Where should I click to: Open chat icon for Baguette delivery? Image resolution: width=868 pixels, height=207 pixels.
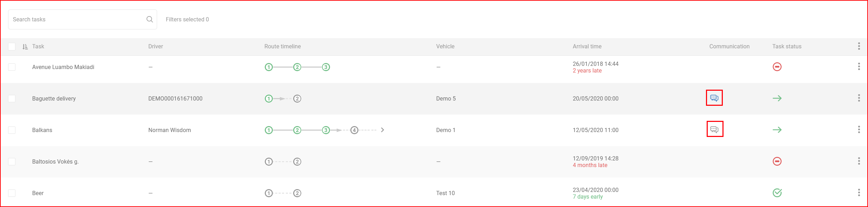pos(714,98)
